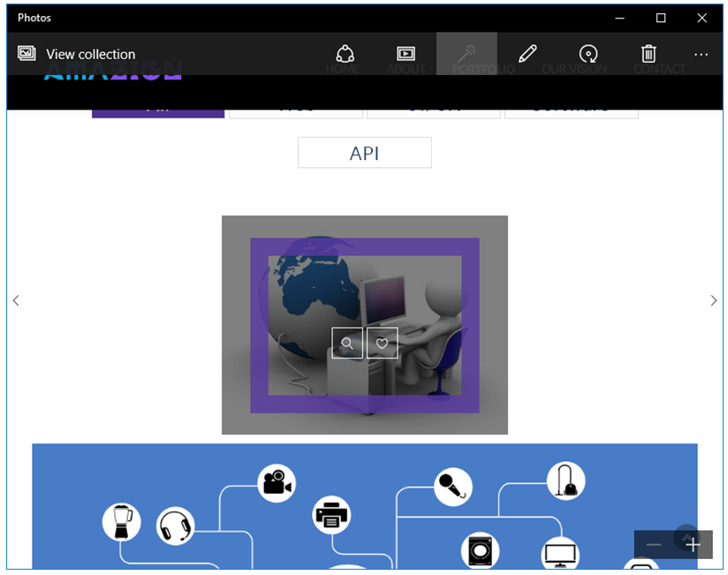Delete photo using trash can icon
The width and height of the screenshot is (728, 575).
tap(648, 54)
